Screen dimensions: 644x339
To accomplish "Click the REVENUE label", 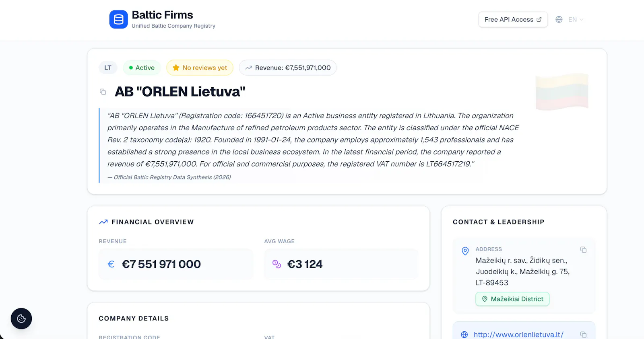I will click(x=113, y=241).
